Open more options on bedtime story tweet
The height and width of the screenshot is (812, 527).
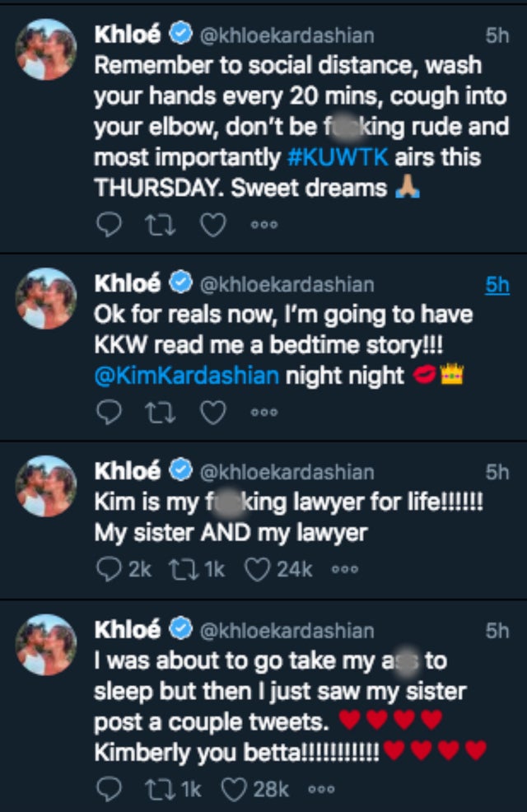(x=264, y=413)
